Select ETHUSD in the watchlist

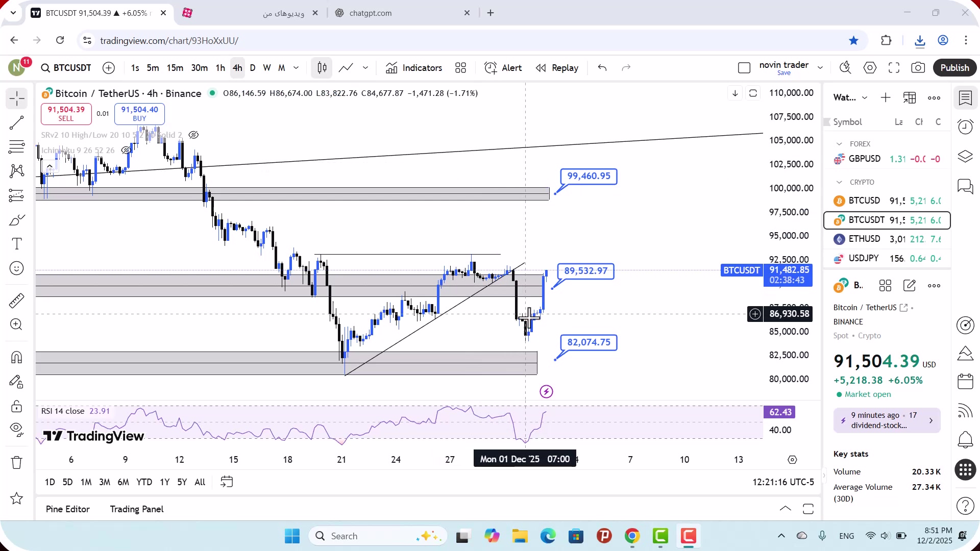[x=887, y=239]
